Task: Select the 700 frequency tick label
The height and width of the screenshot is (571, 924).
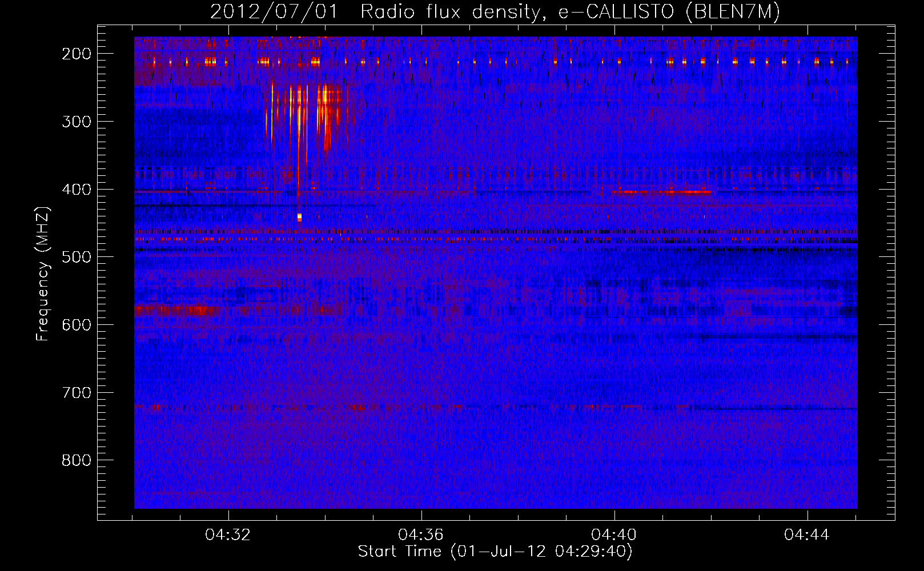Action: [77, 393]
